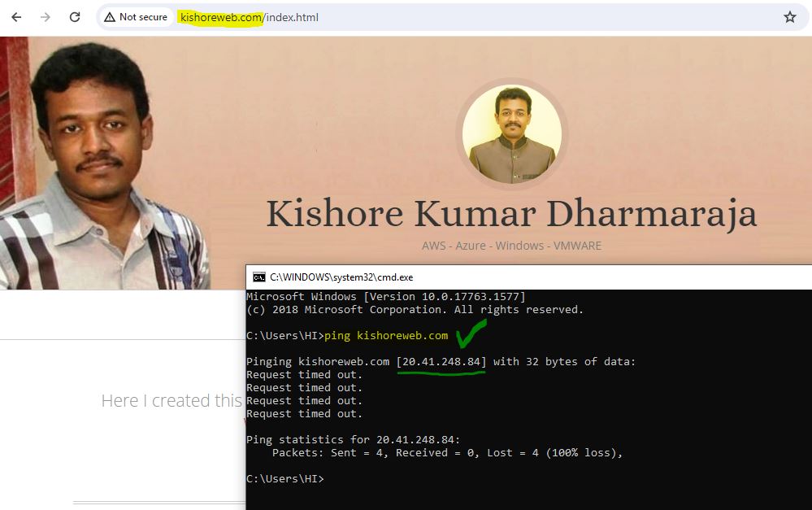Bookmark this page with the star icon
Screen dimensions: 812x510
tap(789, 17)
